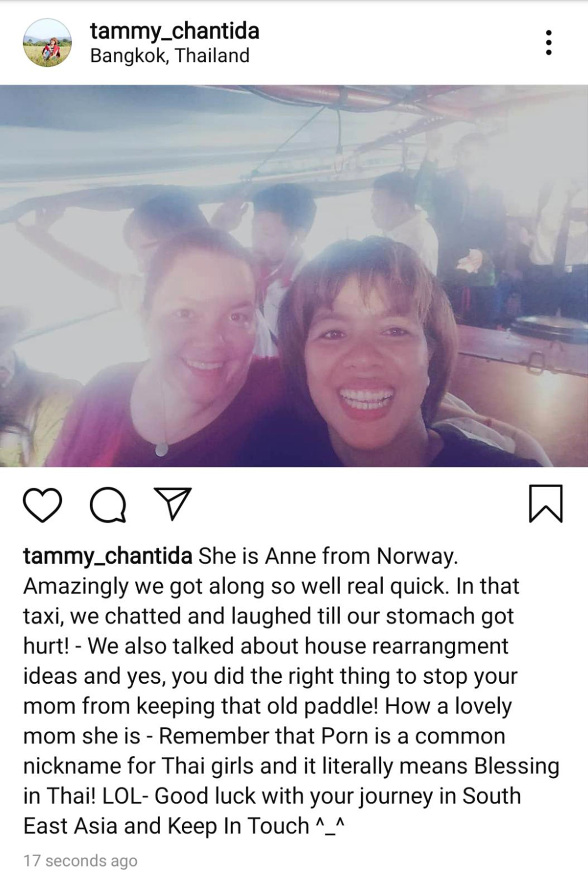The image size is (588, 893).
Task: Open the three-dot post options menu
Action: pyautogui.click(x=549, y=43)
